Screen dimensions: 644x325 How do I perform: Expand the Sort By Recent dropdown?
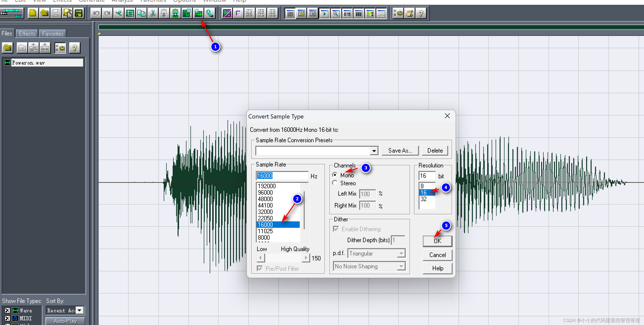coord(79,310)
